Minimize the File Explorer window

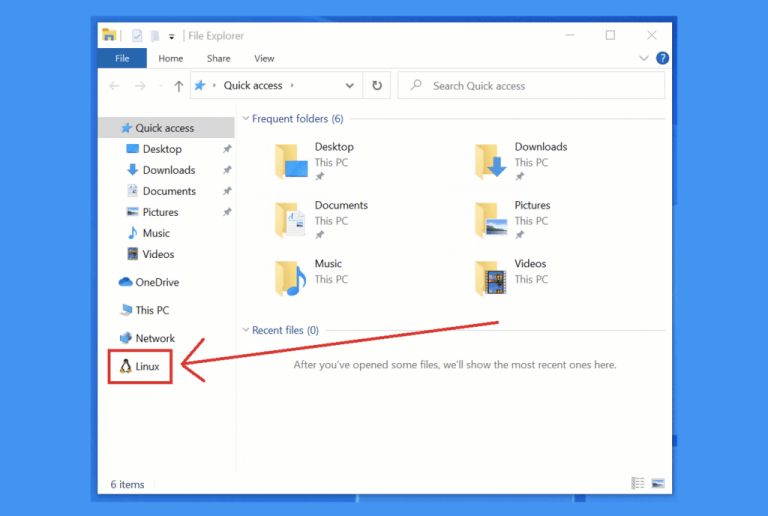click(570, 35)
